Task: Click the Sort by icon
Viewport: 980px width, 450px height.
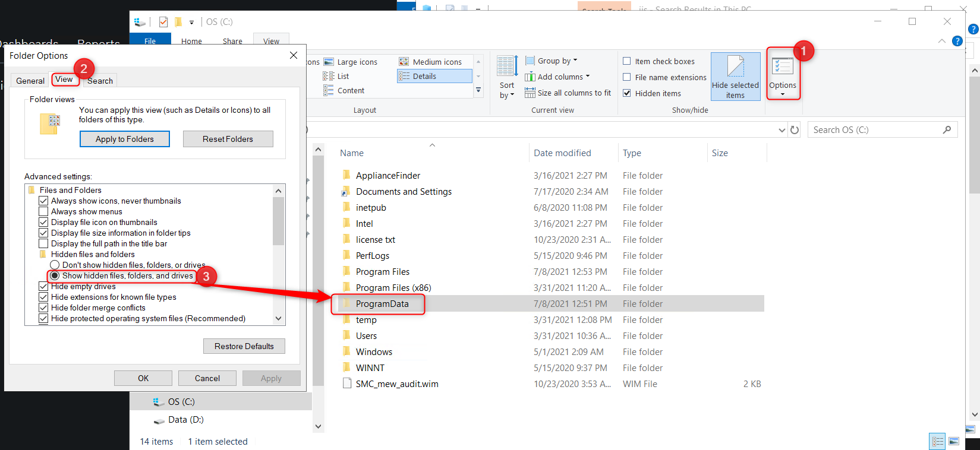Action: [507, 76]
